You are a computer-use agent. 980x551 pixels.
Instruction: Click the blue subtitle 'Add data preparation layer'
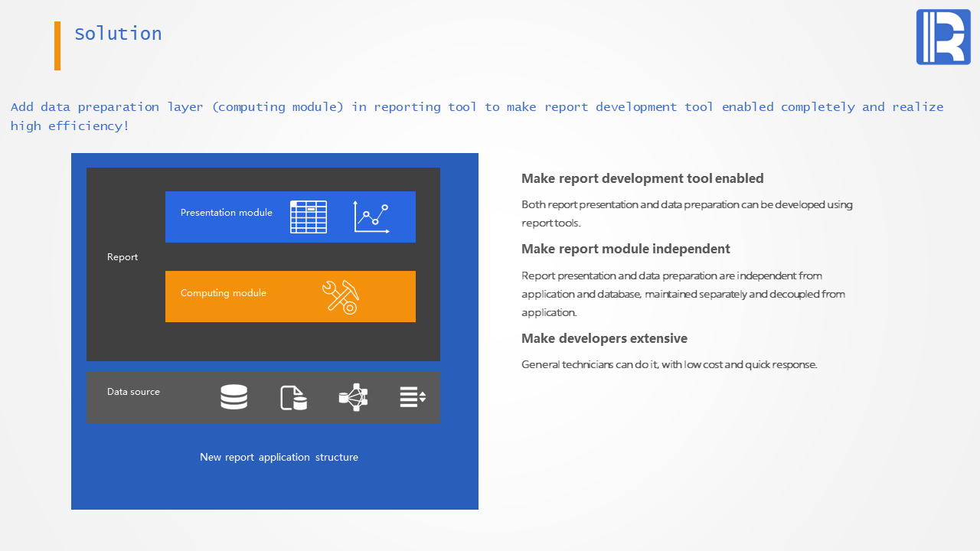[x=477, y=116]
